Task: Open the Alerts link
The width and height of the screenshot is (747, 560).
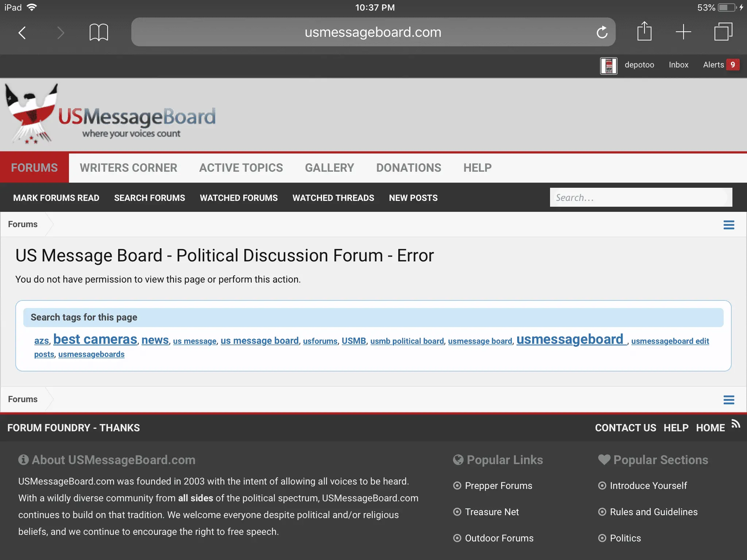Action: pos(713,65)
